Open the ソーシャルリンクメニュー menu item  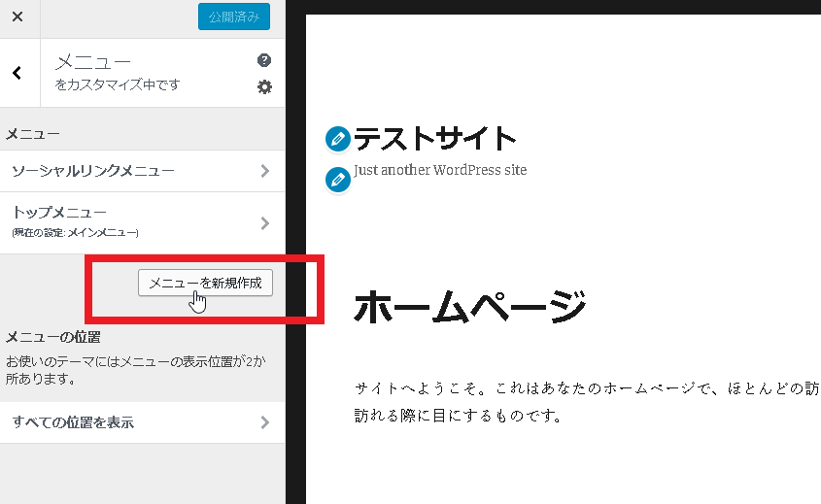[x=93, y=171]
